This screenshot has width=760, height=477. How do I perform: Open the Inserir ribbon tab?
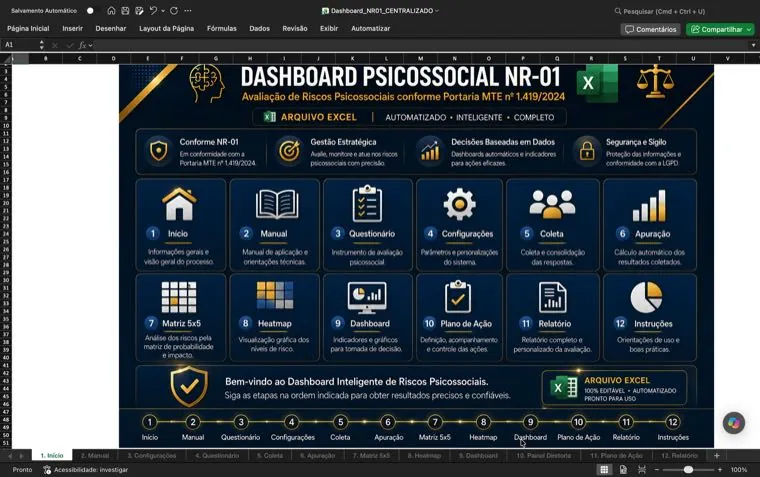[x=73, y=29]
